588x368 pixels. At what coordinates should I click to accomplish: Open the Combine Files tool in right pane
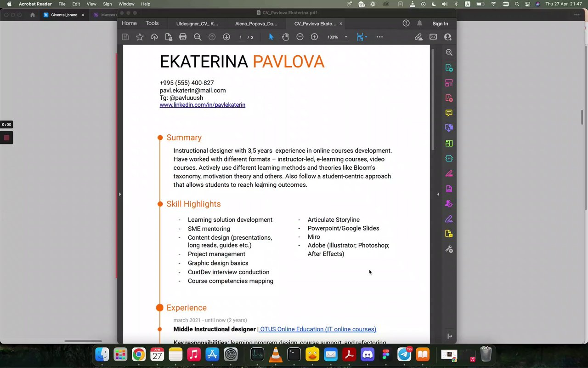coord(449,128)
